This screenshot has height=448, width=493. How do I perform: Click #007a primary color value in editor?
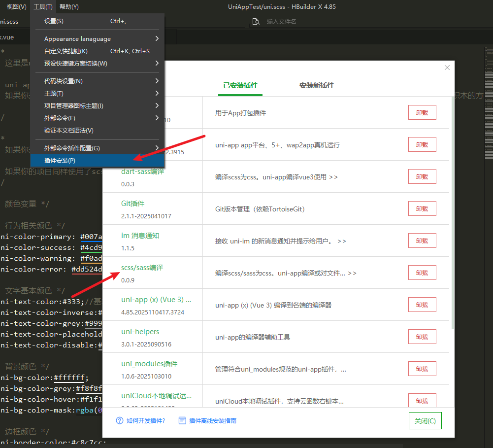[91, 237]
